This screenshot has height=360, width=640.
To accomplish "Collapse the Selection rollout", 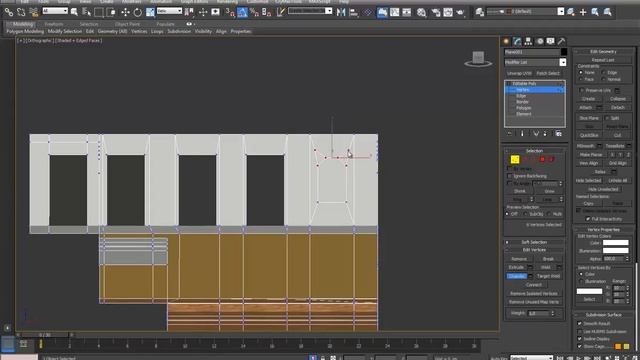I will 534,151.
